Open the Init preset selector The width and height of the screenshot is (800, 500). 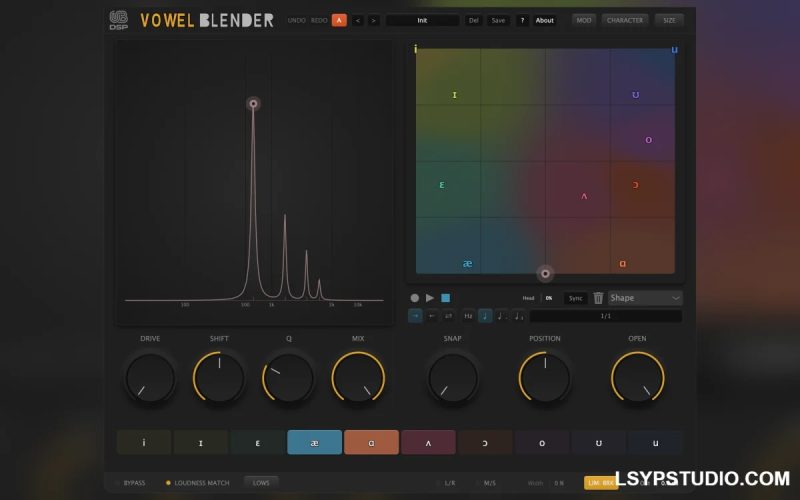point(422,20)
